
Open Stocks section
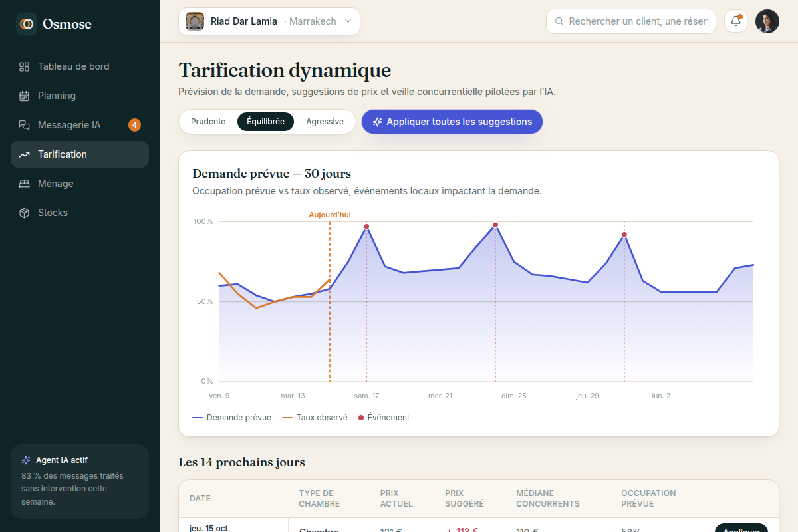[80, 213]
